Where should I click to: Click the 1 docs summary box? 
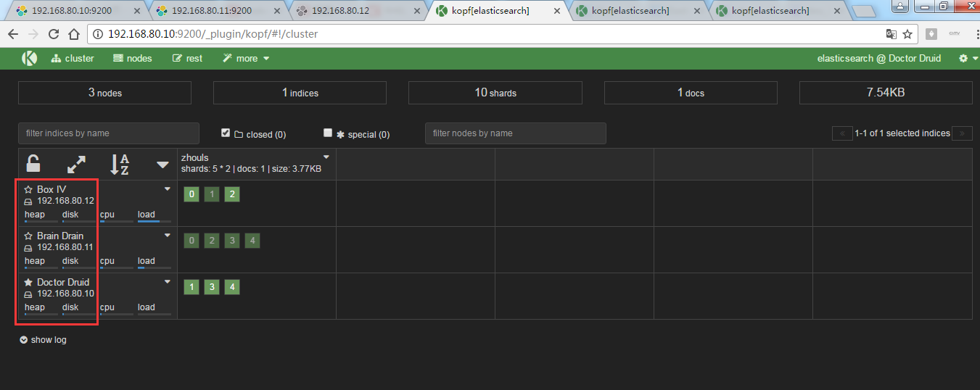pos(691,93)
